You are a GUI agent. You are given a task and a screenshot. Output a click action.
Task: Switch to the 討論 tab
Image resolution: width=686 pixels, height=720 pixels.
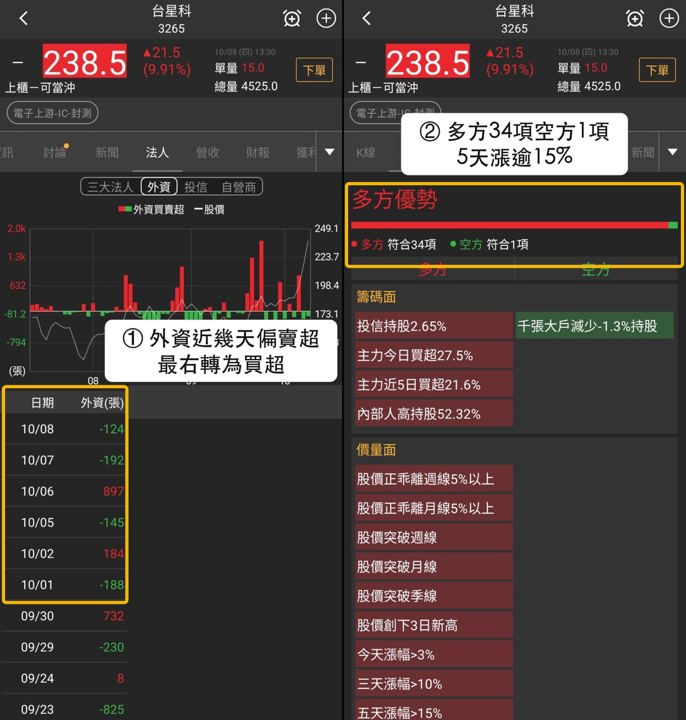(x=55, y=152)
